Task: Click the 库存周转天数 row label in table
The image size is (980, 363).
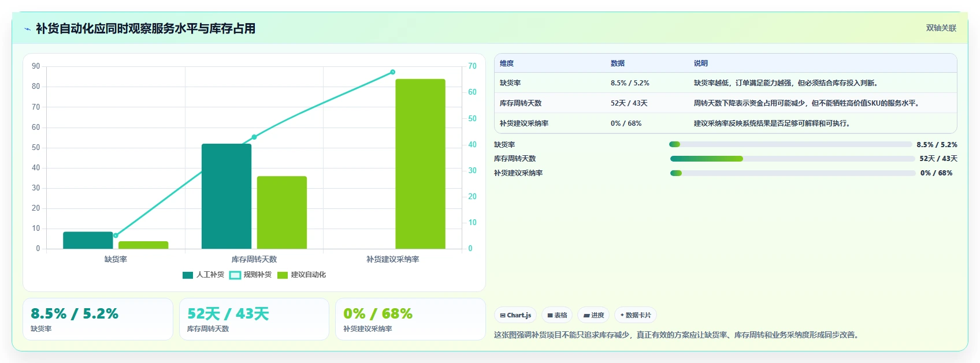Action: tap(521, 103)
